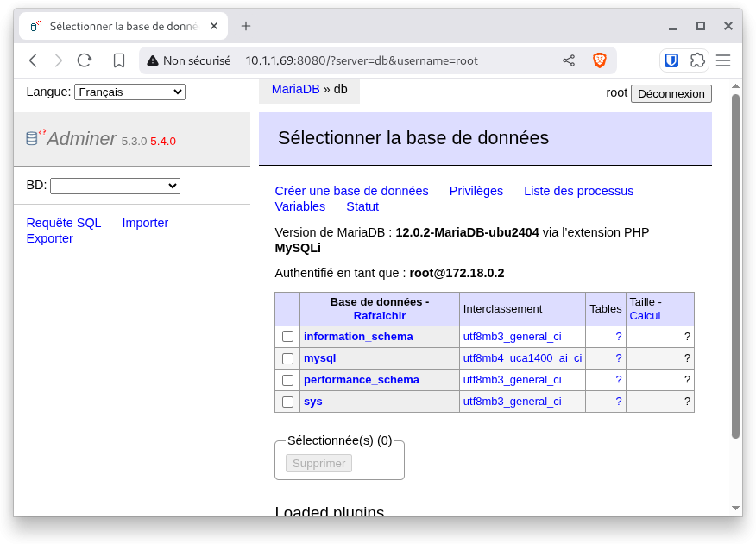Click the root@172.18.0.2 user text
756x544 pixels.
click(x=457, y=273)
